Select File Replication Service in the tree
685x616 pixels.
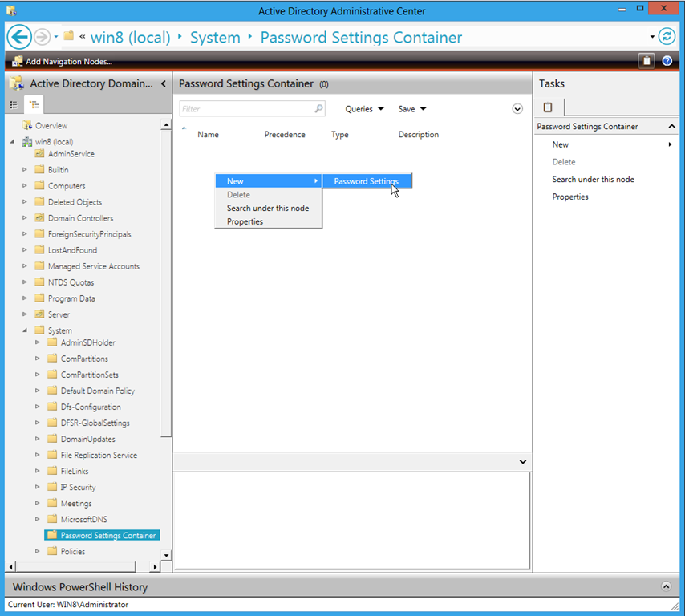[x=99, y=455]
